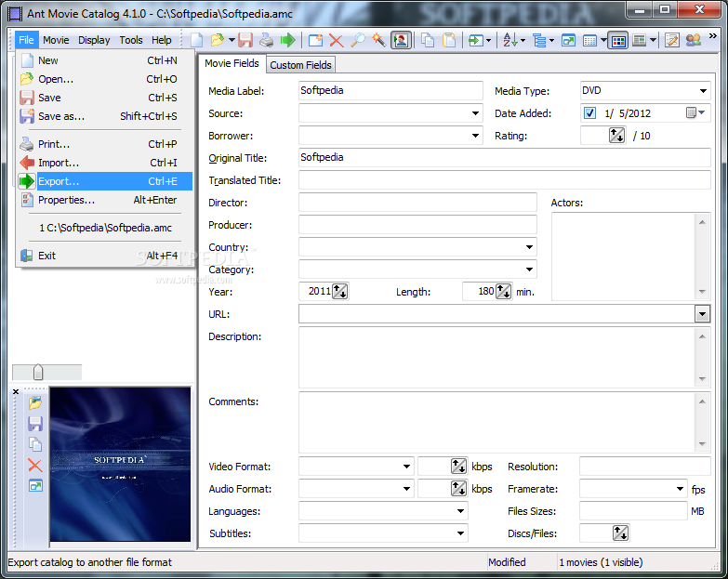This screenshot has height=579, width=728.
Task: Open the Display menu
Action: point(94,40)
